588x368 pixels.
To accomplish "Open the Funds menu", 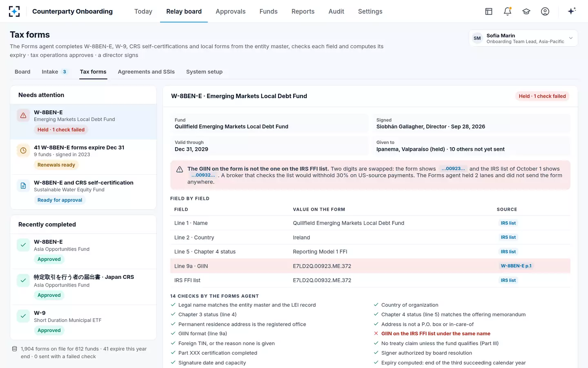I will 269,11.
